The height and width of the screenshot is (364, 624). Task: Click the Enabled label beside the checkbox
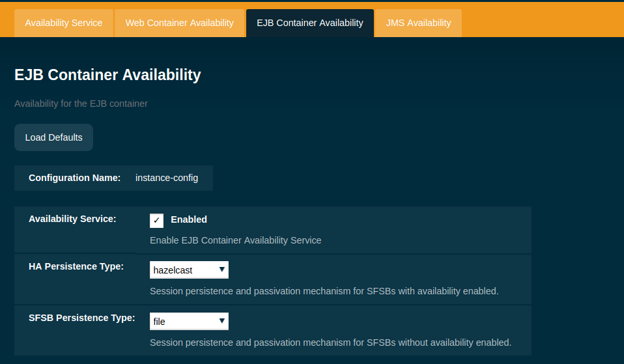(x=189, y=219)
